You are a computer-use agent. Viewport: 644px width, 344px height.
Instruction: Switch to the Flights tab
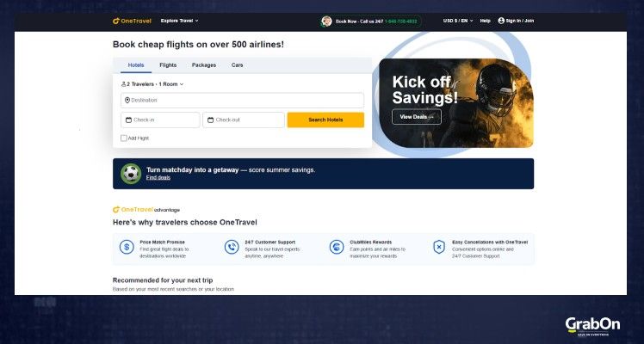pos(168,65)
